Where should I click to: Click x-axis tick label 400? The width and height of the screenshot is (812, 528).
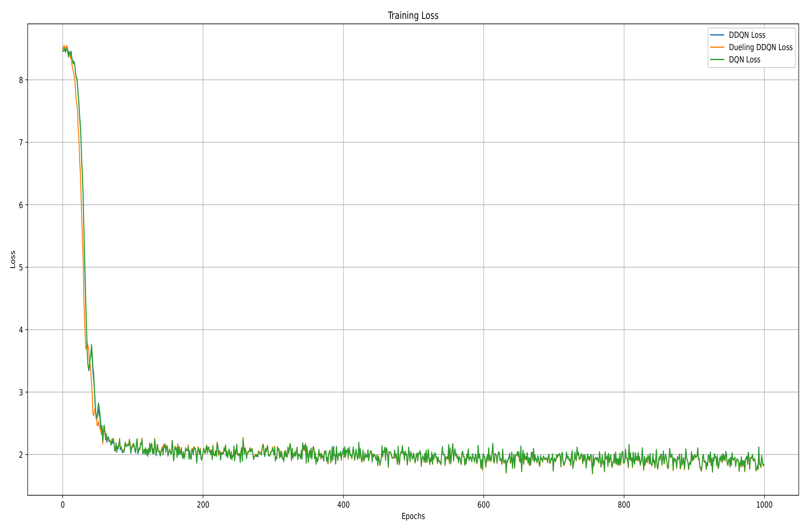click(343, 505)
